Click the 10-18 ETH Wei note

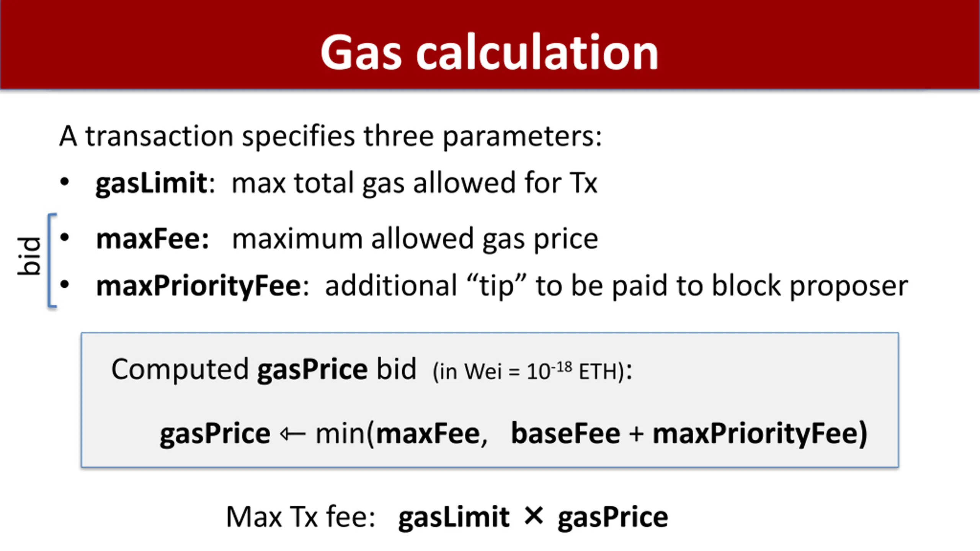pos(532,370)
